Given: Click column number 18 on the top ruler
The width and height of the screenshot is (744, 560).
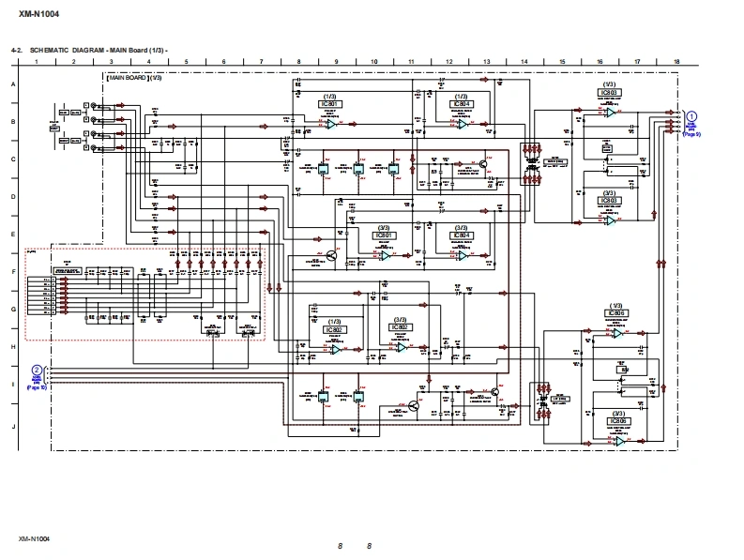Looking at the screenshot, I should coord(676,61).
